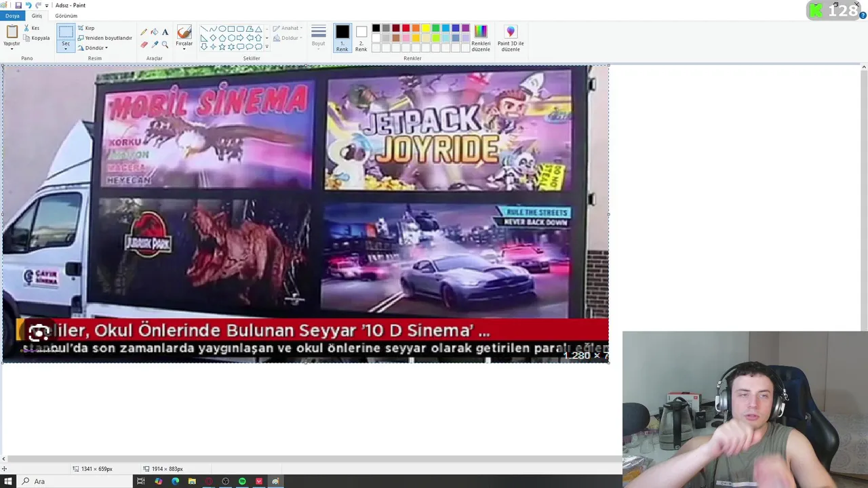Select the Right triangle shape
Image resolution: width=868 pixels, height=488 pixels.
tap(204, 38)
